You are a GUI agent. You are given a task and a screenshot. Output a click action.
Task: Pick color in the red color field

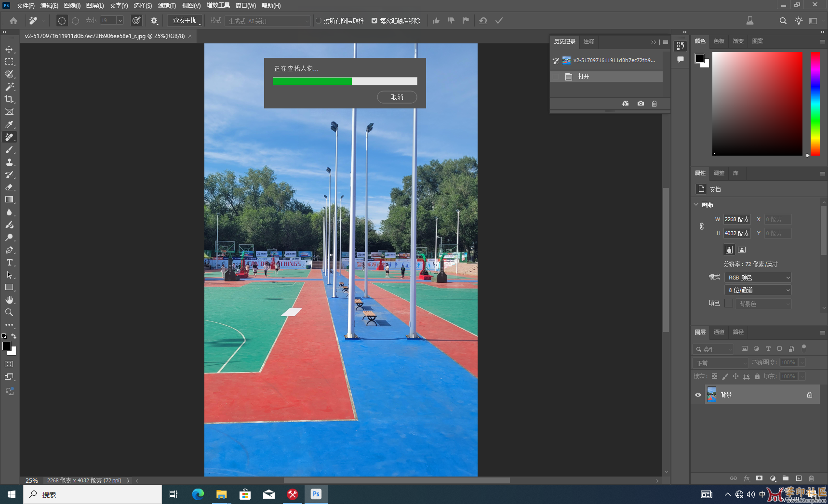(x=757, y=104)
